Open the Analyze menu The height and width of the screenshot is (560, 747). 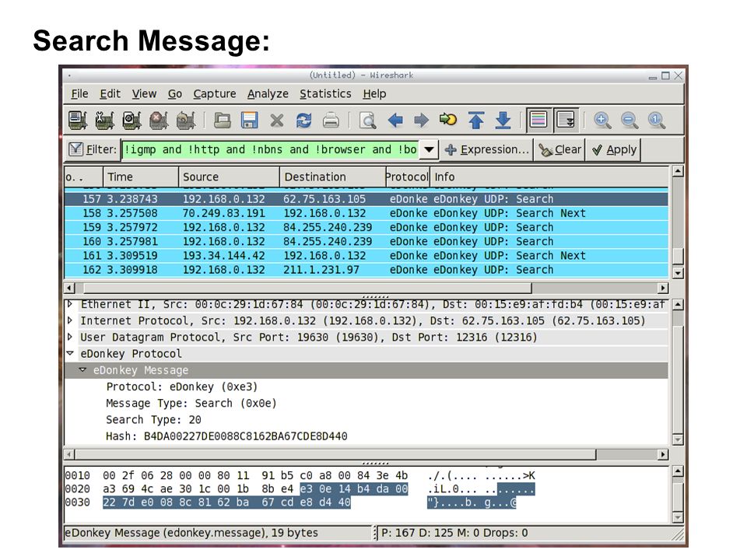tap(268, 94)
